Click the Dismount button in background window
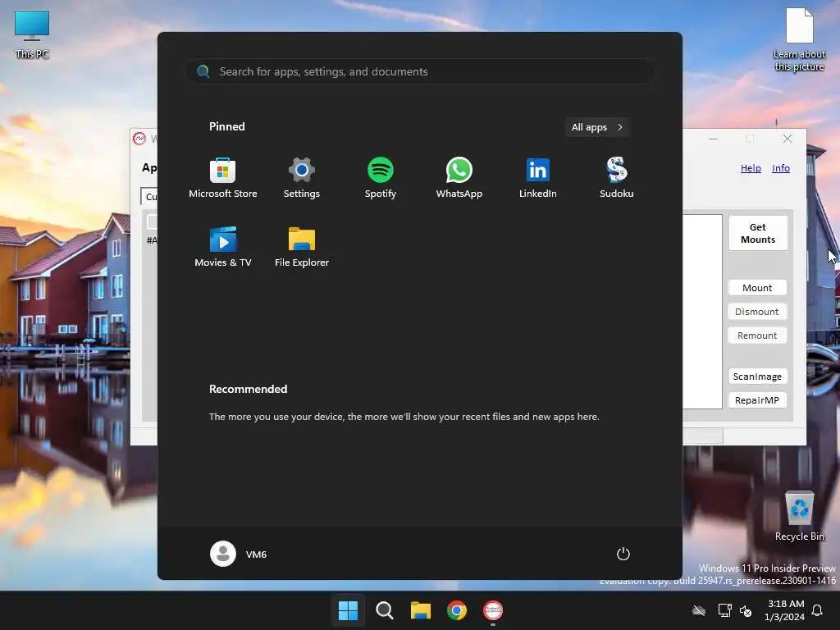840x630 pixels. click(757, 312)
